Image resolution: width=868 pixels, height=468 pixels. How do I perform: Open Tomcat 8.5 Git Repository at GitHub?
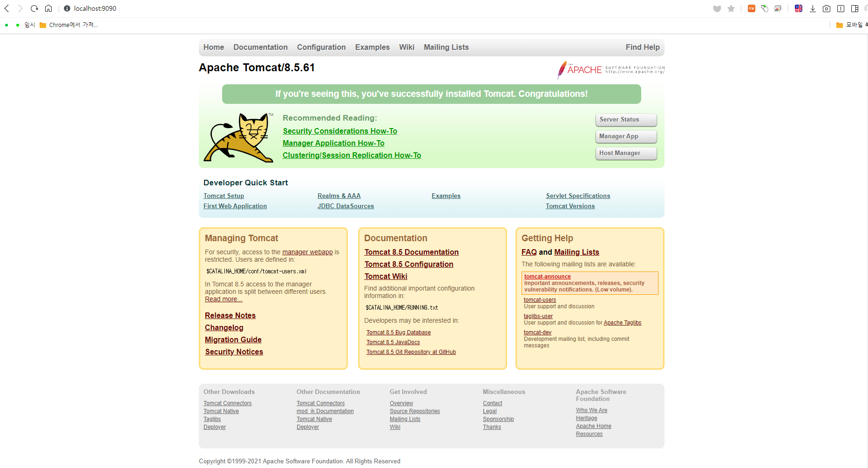coord(411,352)
